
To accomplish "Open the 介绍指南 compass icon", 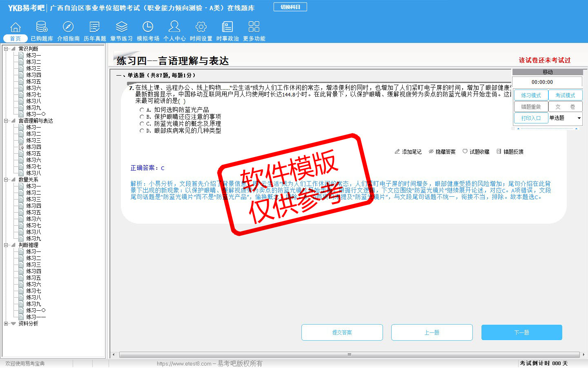I will [68, 27].
